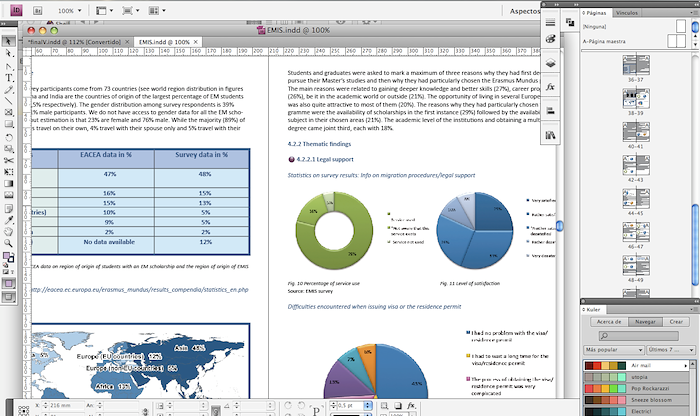This screenshot has height=416, width=700.
Task: Select the Rectangle Frame tool
Action: pos(8,112)
